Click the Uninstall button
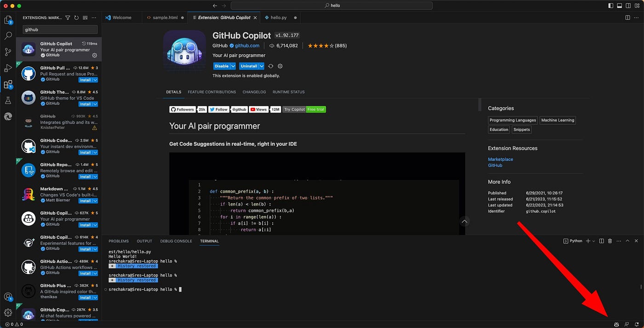 coord(249,66)
